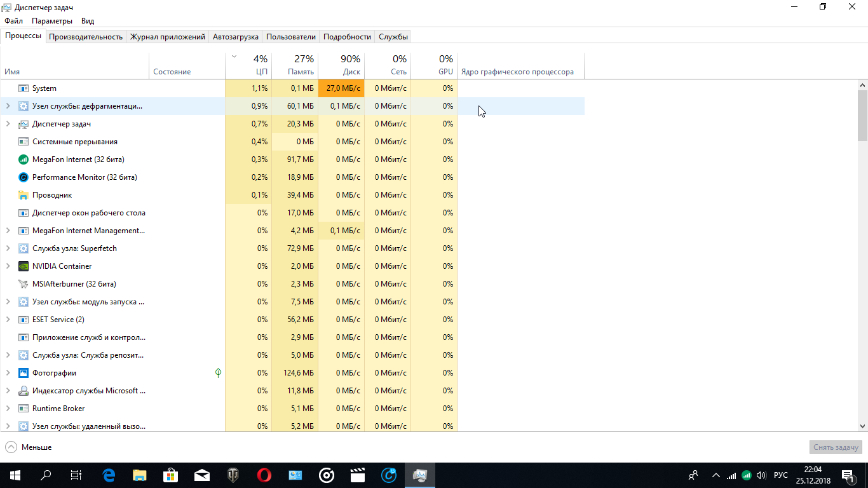Image resolution: width=868 pixels, height=488 pixels.
Task: Open the Параметры menu
Action: click(x=52, y=21)
